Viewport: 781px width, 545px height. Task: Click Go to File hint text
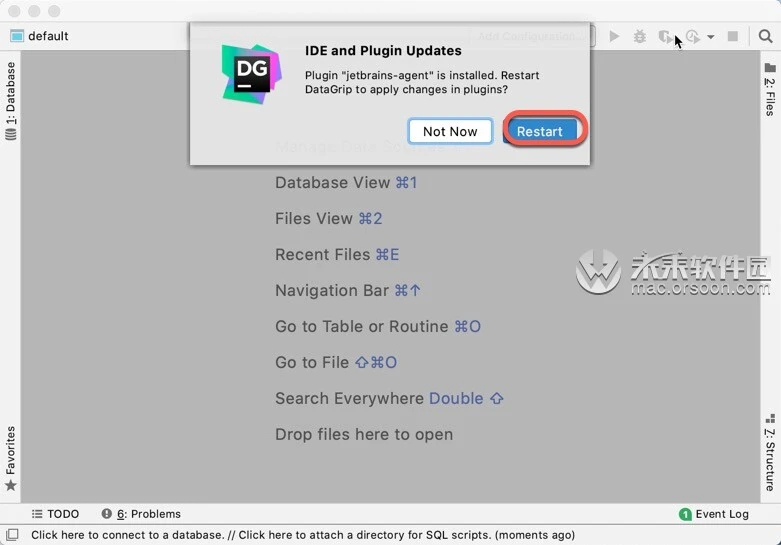pyautogui.click(x=336, y=362)
